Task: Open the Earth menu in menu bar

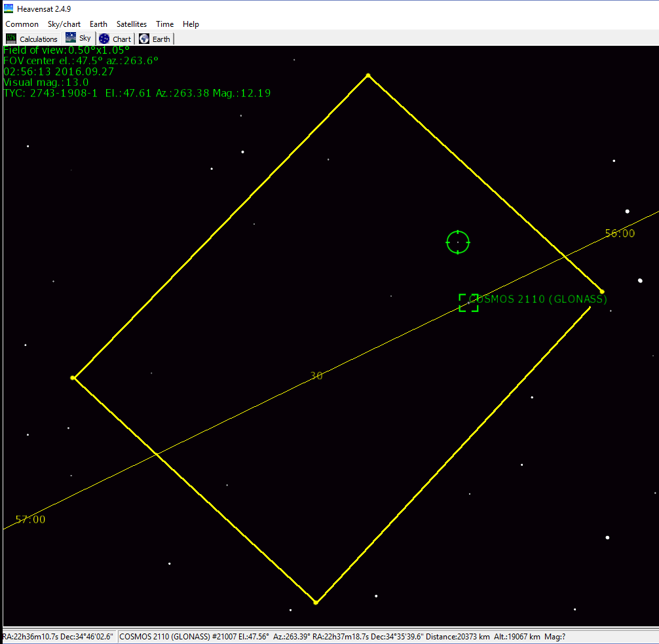Action: click(x=98, y=24)
